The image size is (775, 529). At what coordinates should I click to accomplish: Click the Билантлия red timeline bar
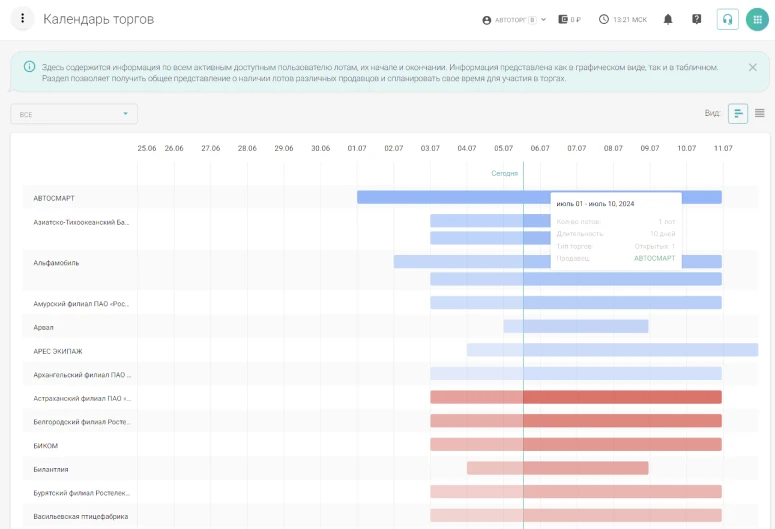(557, 468)
